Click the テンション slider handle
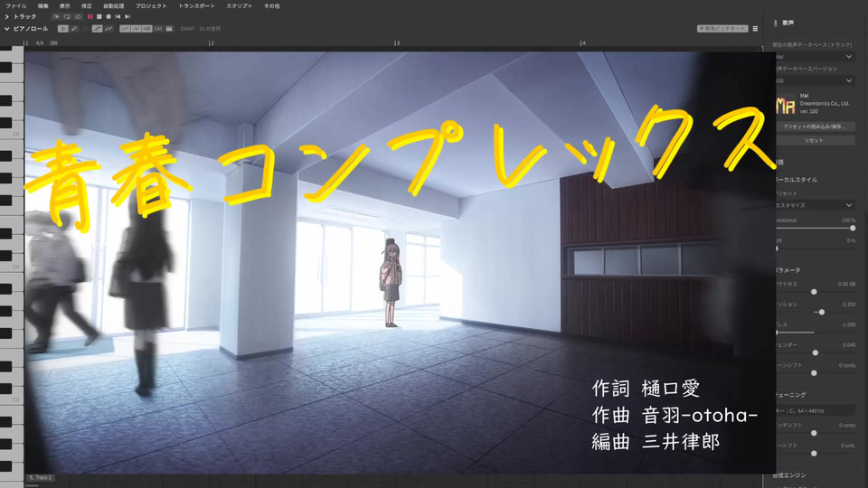The height and width of the screenshot is (488, 868). (x=822, y=312)
